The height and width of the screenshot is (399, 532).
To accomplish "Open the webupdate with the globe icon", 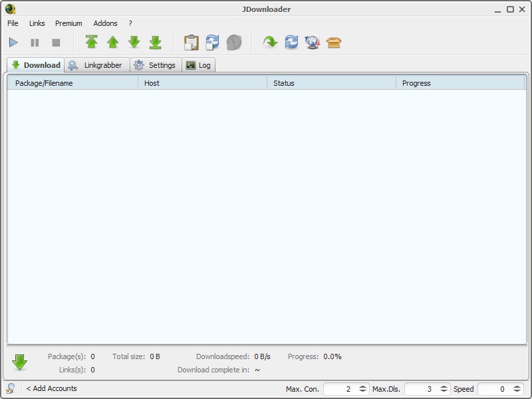I will click(x=313, y=42).
